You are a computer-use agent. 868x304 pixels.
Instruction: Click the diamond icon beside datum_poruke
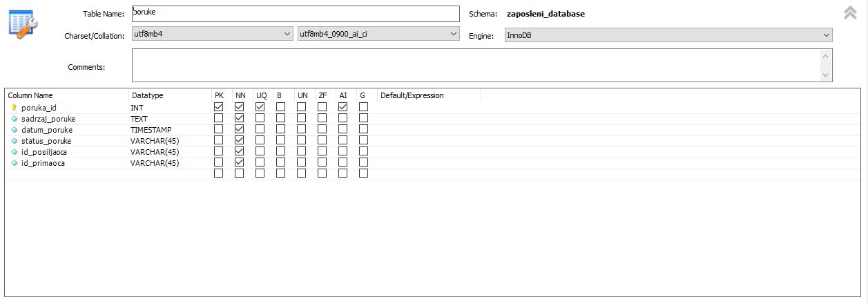(14, 130)
